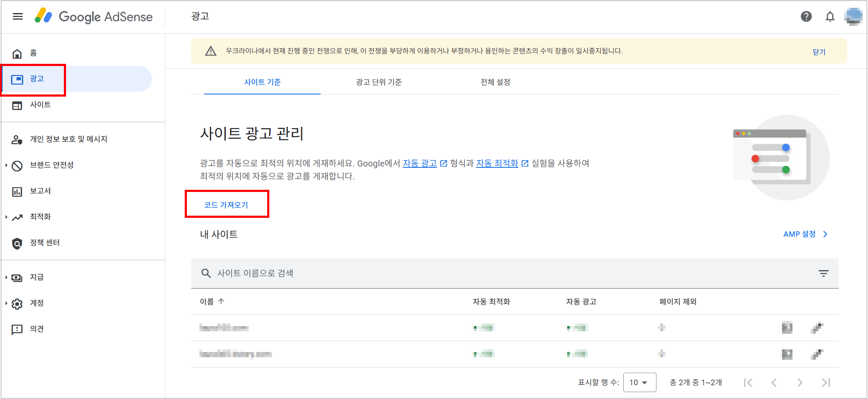This screenshot has height=399, width=868.
Task: Click the 최적화 trend line icon
Action: [x=17, y=217]
